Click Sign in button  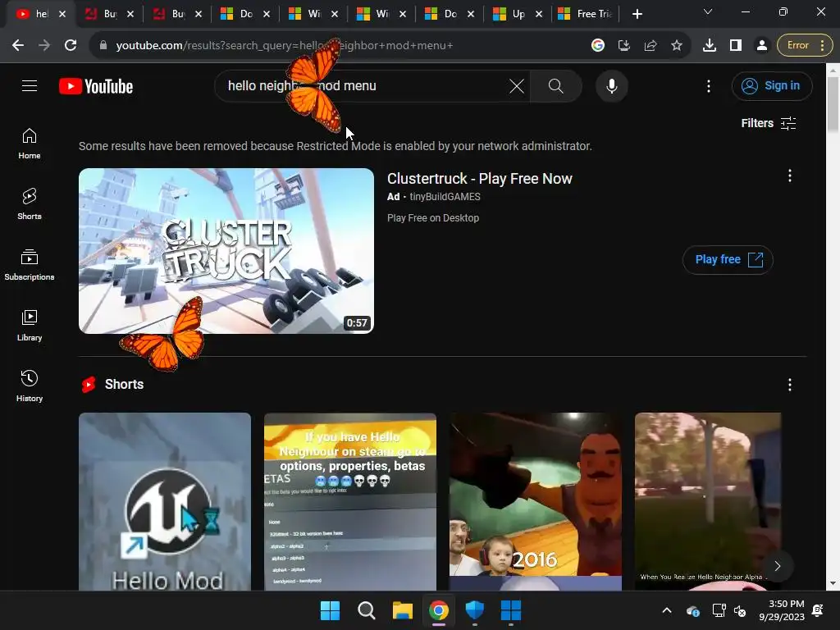click(x=771, y=85)
